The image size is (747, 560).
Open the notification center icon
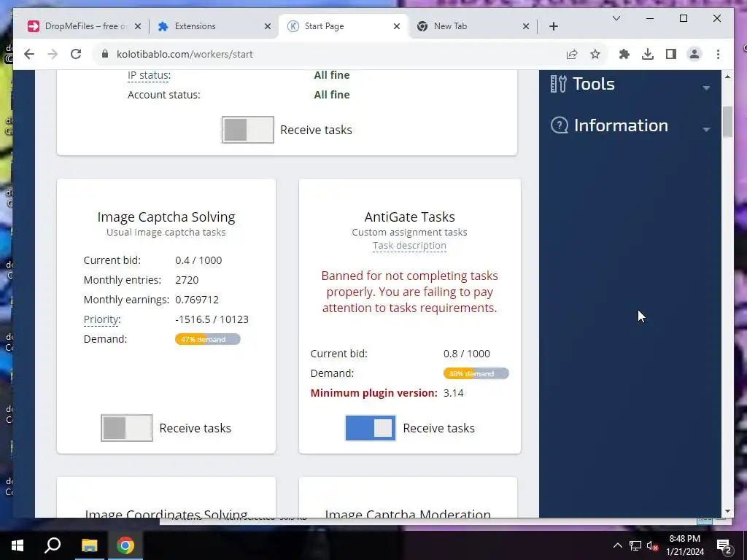(724, 545)
